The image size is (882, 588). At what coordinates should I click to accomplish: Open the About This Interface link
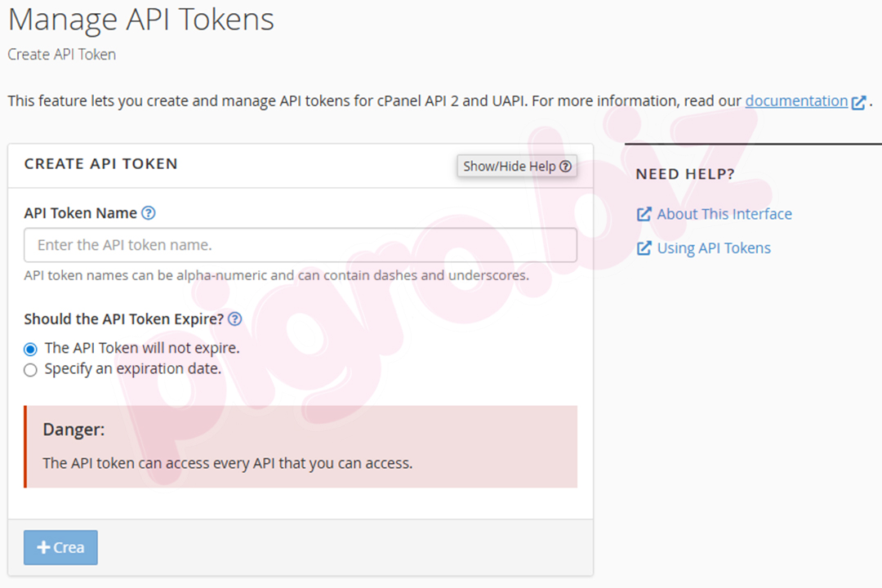coord(724,214)
